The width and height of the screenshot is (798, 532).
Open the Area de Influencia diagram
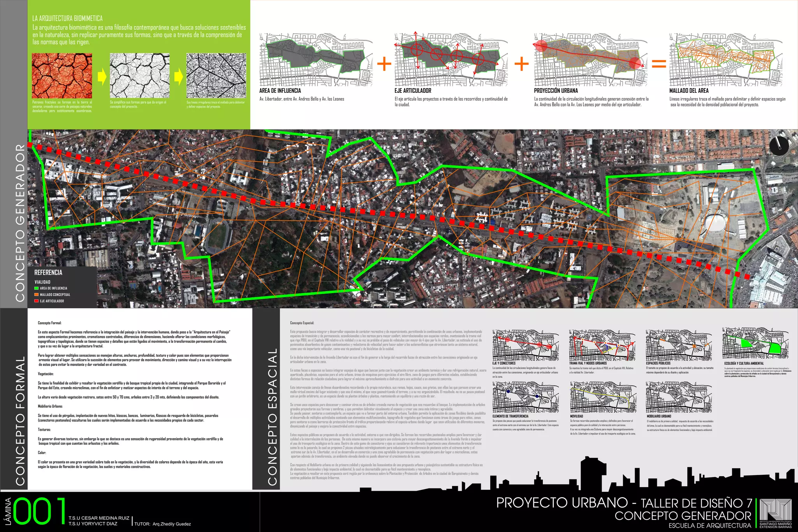tap(316, 60)
